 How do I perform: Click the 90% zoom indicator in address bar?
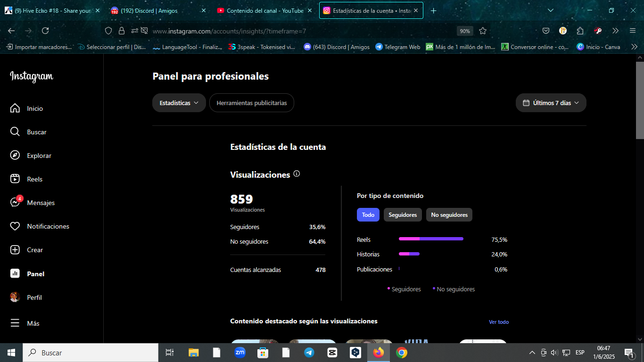465,31
